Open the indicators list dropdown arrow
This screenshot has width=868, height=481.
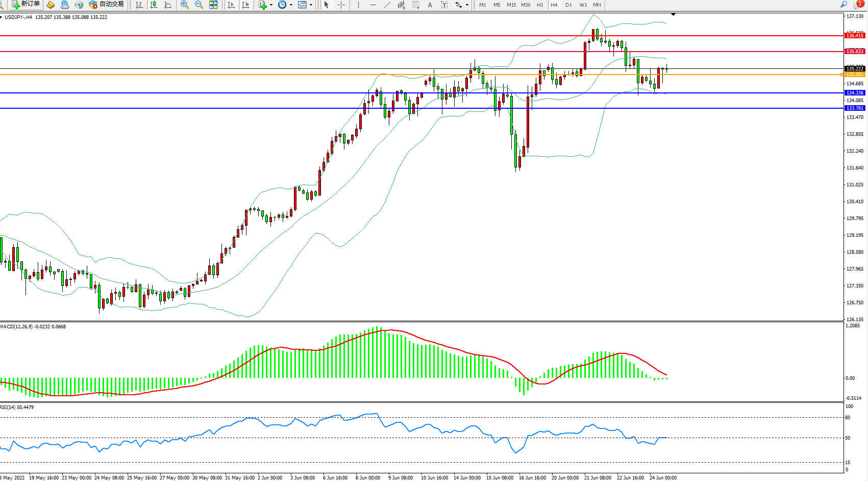271,5
